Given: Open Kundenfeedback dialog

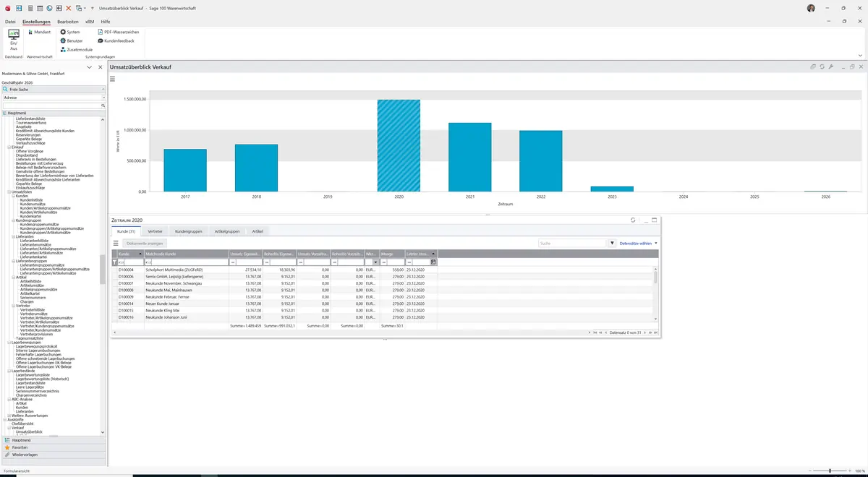Looking at the screenshot, I should click(116, 41).
